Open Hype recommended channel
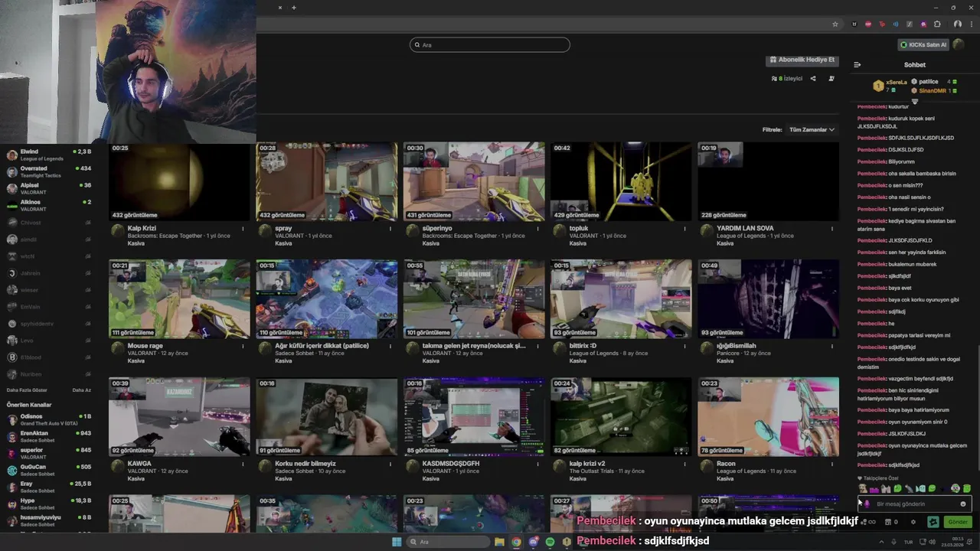The height and width of the screenshot is (551, 980). (x=49, y=504)
